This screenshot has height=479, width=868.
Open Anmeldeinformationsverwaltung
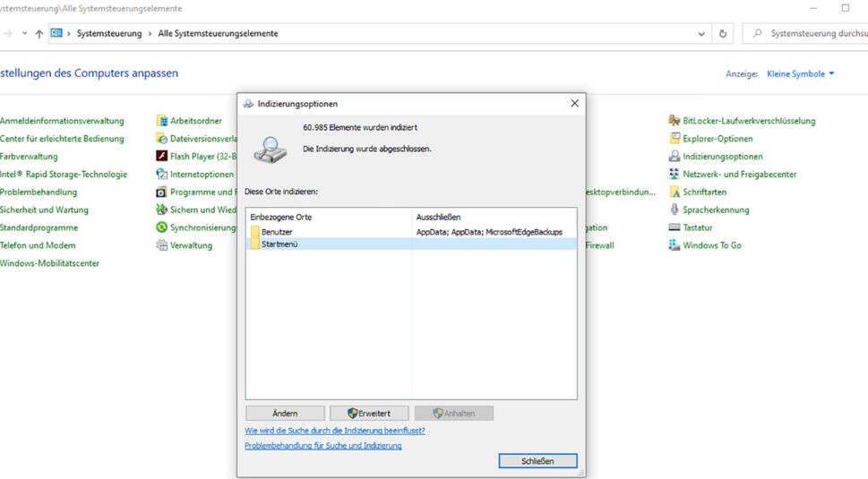point(62,121)
